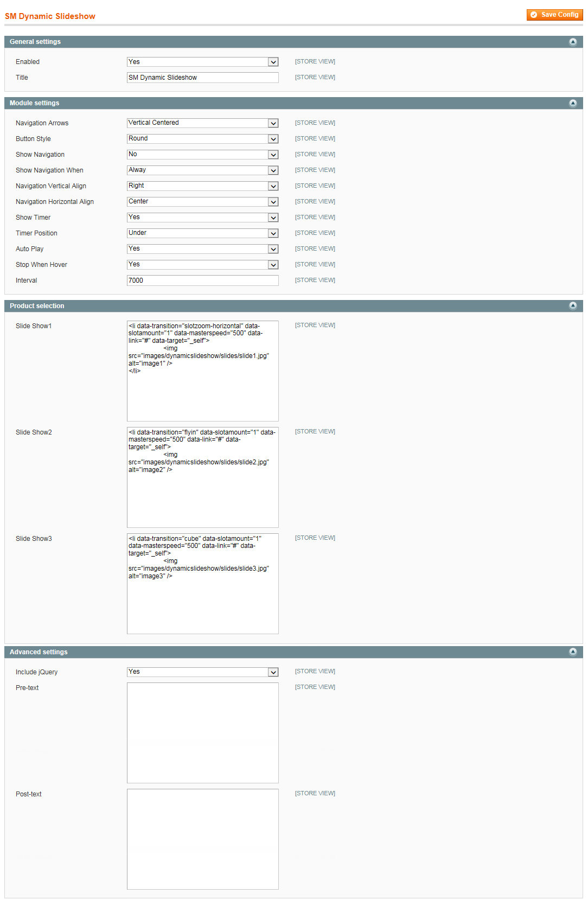Image resolution: width=588 pixels, height=900 pixels.
Task: Collapse the Advanced settings section
Action: coord(573,652)
